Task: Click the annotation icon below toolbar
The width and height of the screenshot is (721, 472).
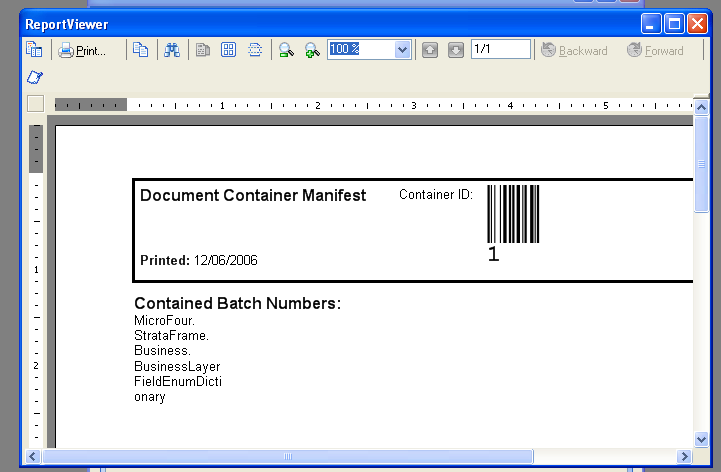Action: (34, 77)
